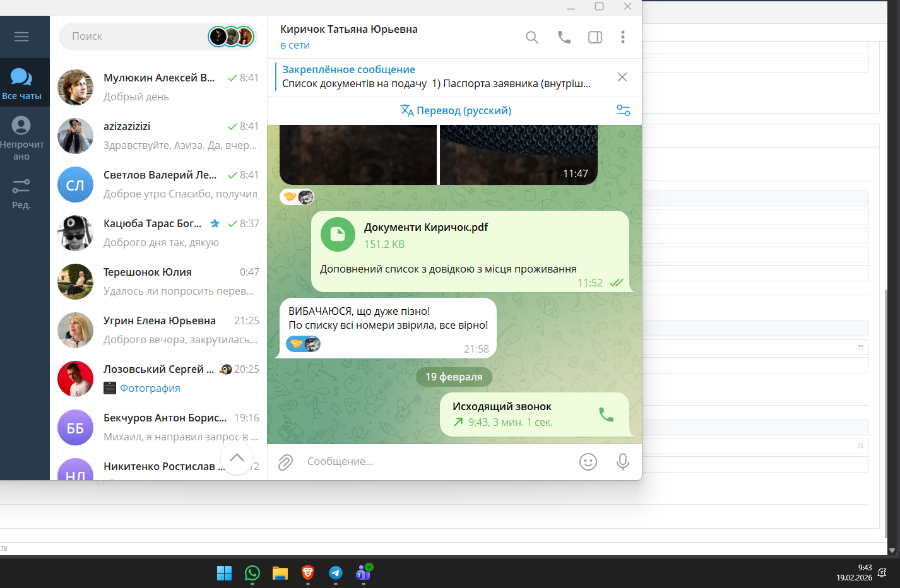This screenshot has width=900, height=588.
Task: Open chat with Бекчуров Антон
Action: coord(158,427)
